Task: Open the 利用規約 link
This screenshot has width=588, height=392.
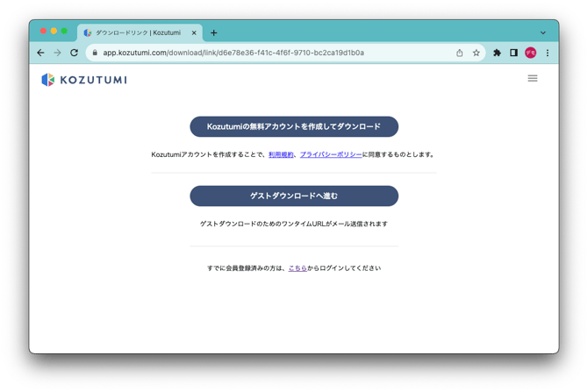Action: (281, 154)
